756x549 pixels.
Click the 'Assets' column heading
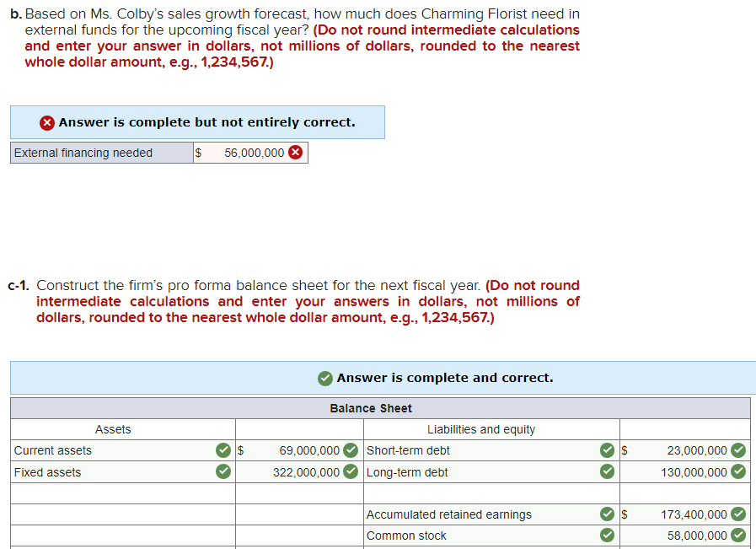tap(113, 429)
